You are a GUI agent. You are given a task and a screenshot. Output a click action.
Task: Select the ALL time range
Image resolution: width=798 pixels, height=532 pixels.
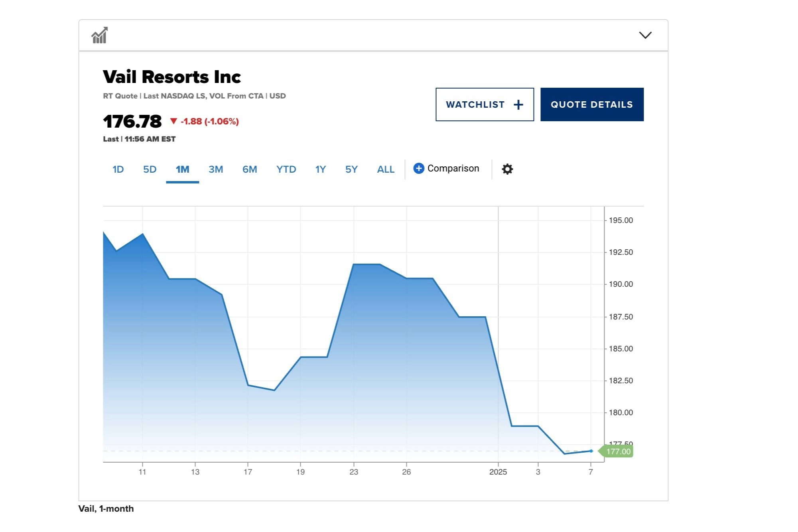point(386,169)
